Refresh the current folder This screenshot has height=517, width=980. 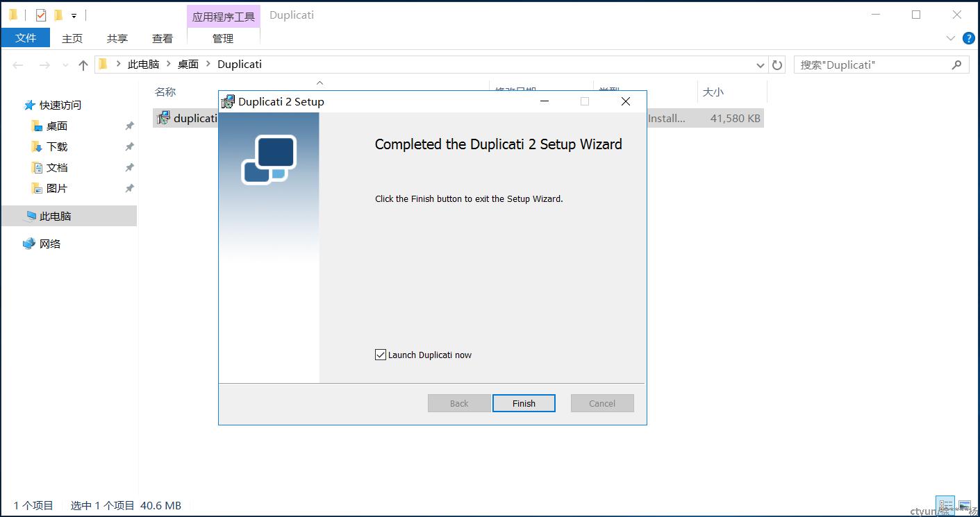777,65
